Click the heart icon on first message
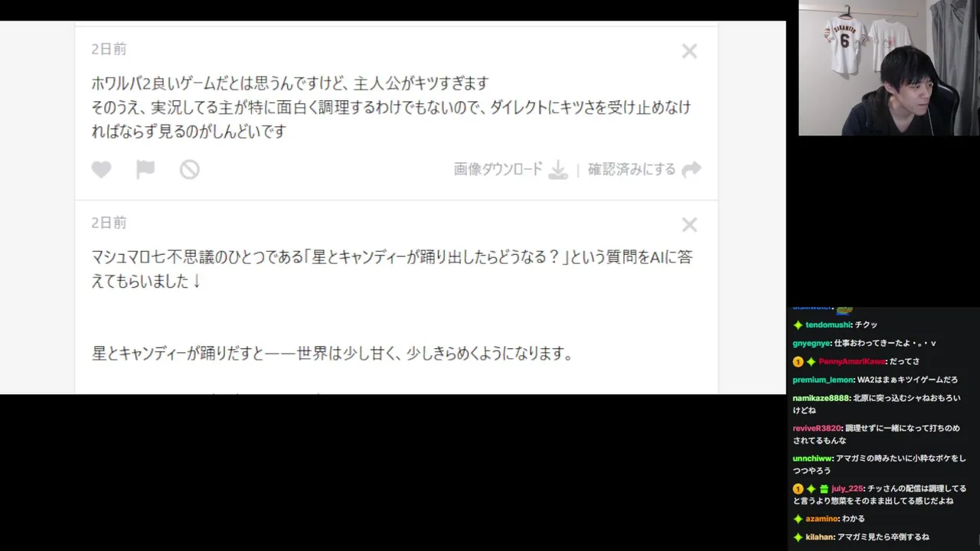 101,170
